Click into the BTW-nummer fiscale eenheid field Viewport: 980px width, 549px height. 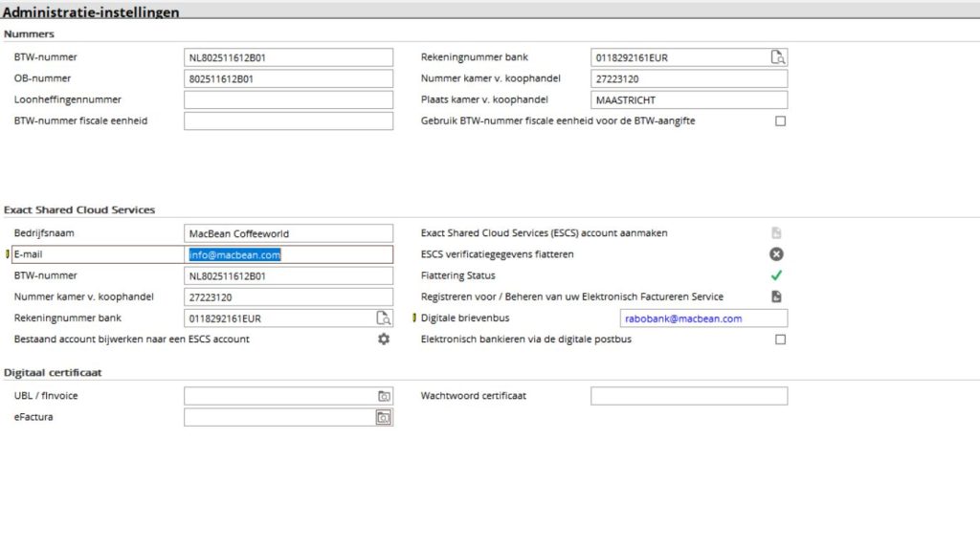[x=288, y=121]
